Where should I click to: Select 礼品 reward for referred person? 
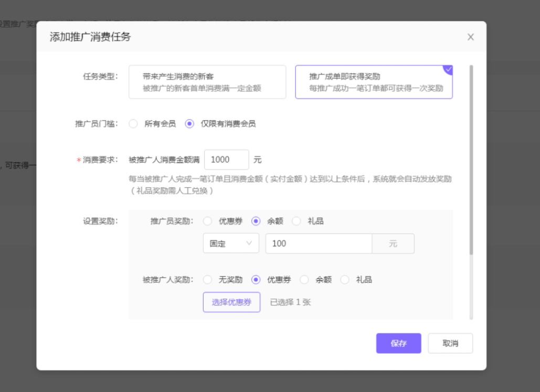coord(344,280)
